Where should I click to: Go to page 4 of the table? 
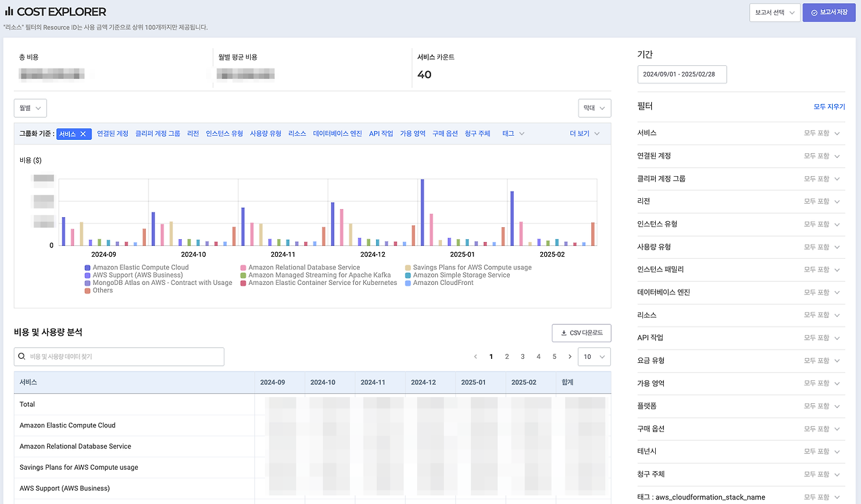click(539, 357)
